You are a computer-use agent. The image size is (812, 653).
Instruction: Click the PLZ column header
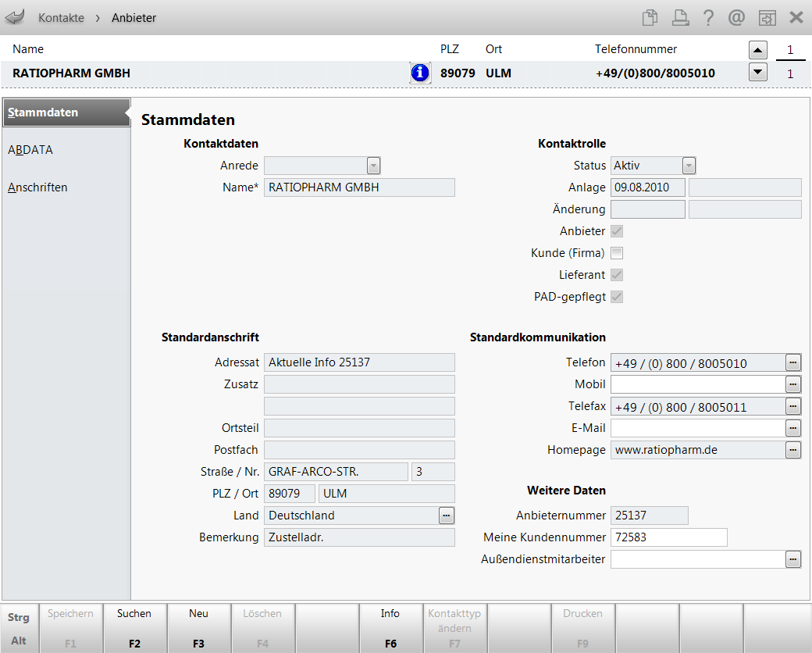click(450, 49)
